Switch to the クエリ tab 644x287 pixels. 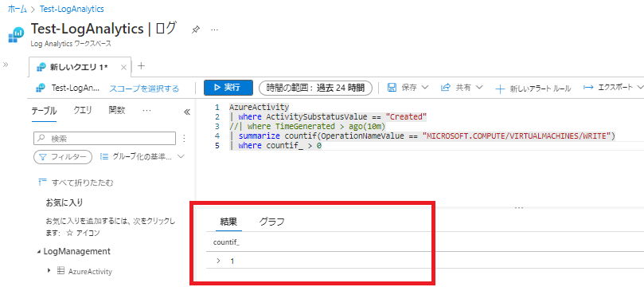click(x=83, y=110)
